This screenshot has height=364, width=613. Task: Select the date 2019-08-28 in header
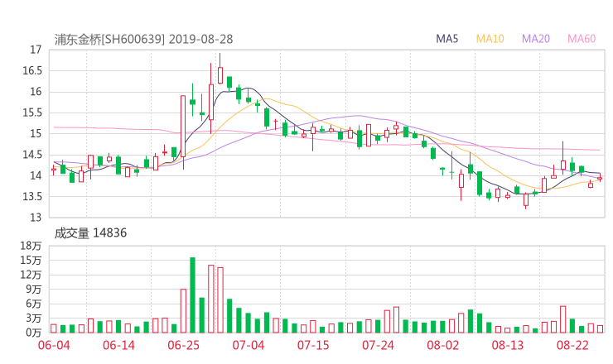click(x=204, y=39)
